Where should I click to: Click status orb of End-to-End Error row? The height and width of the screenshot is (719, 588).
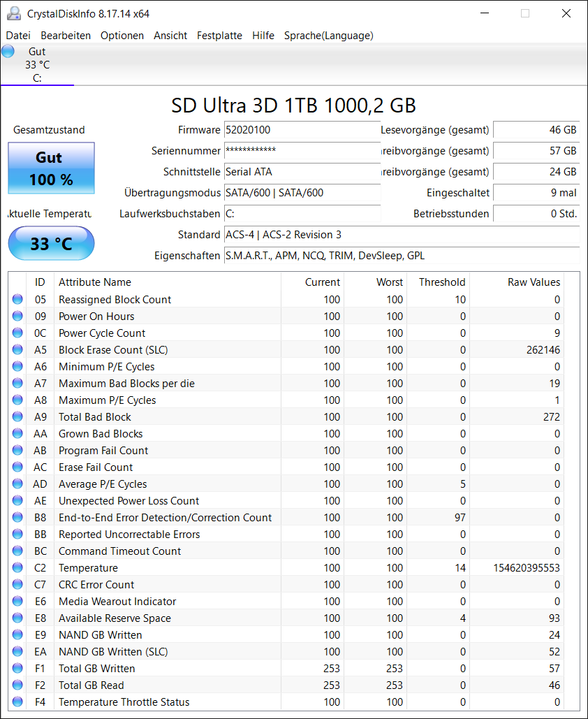click(17, 517)
